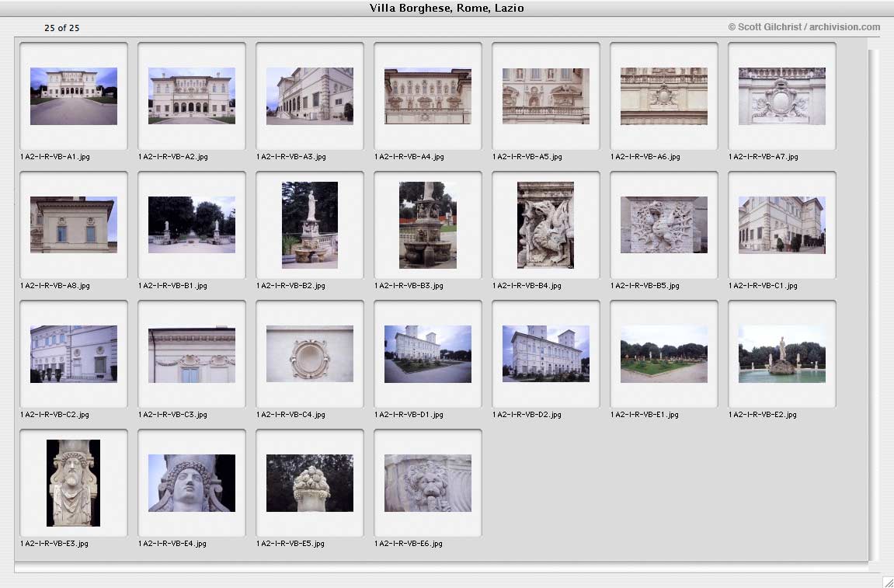
Task: Open the 1A2-I-R-VB-A6.jpg thumbnail
Action: pyautogui.click(x=663, y=96)
